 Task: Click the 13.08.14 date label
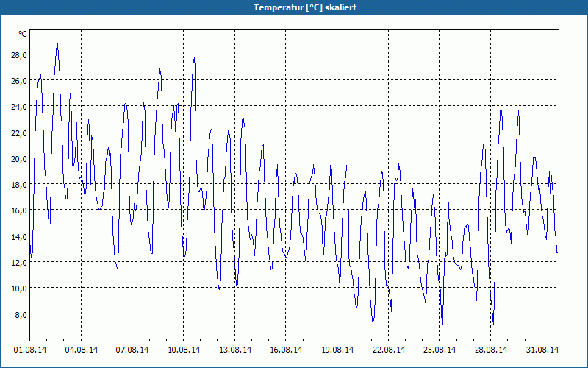tap(235, 350)
